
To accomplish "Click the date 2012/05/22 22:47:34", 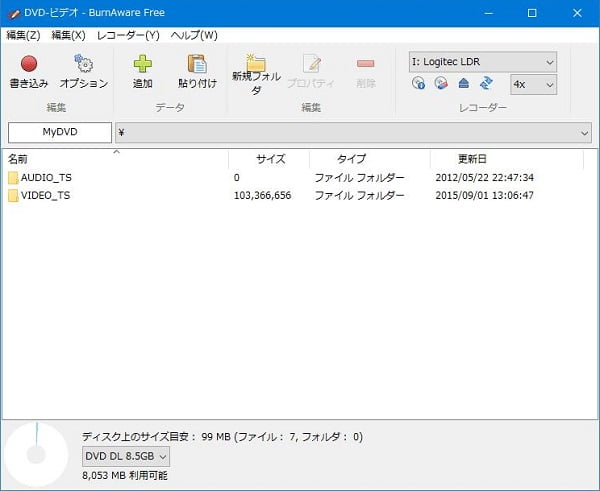I will [484, 178].
